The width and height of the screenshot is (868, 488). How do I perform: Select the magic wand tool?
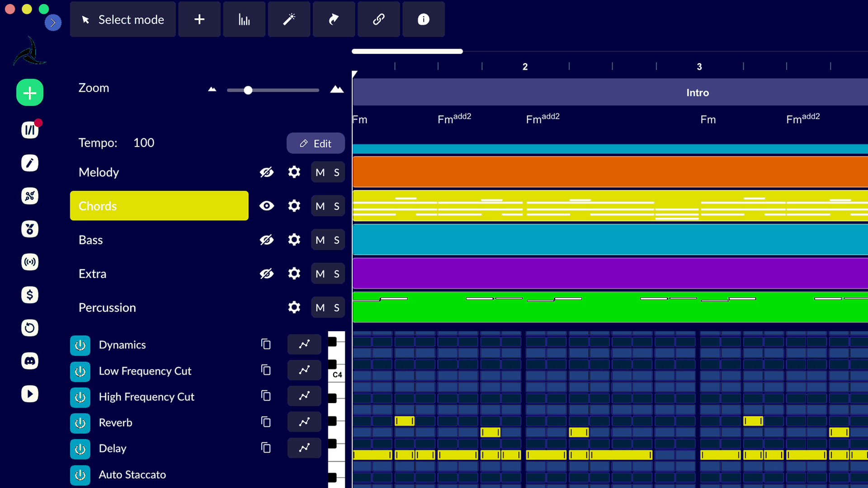[x=289, y=19]
